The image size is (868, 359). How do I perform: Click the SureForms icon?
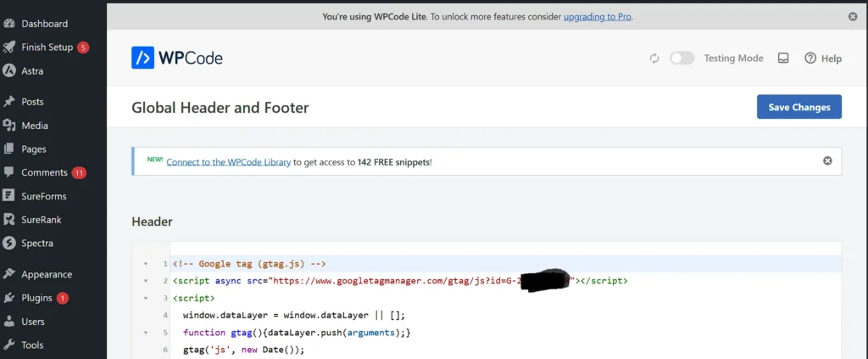coord(8,196)
